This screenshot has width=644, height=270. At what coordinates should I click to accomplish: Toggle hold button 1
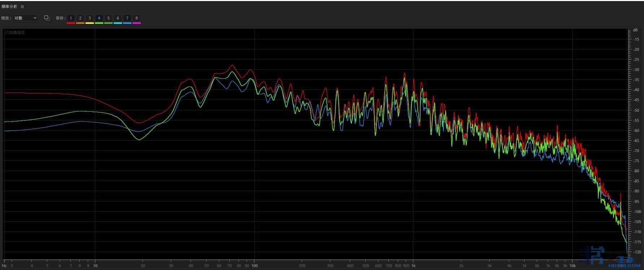[x=71, y=18]
